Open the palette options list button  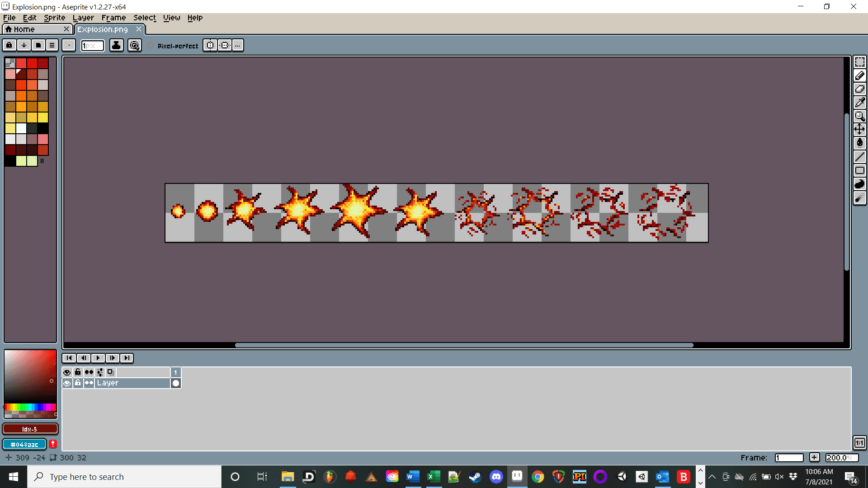[52, 45]
